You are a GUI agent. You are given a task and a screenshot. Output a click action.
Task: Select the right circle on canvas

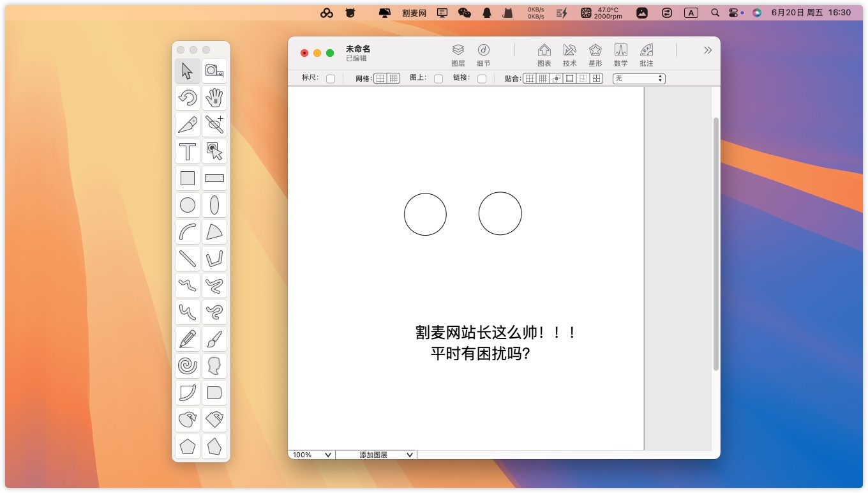click(x=500, y=213)
